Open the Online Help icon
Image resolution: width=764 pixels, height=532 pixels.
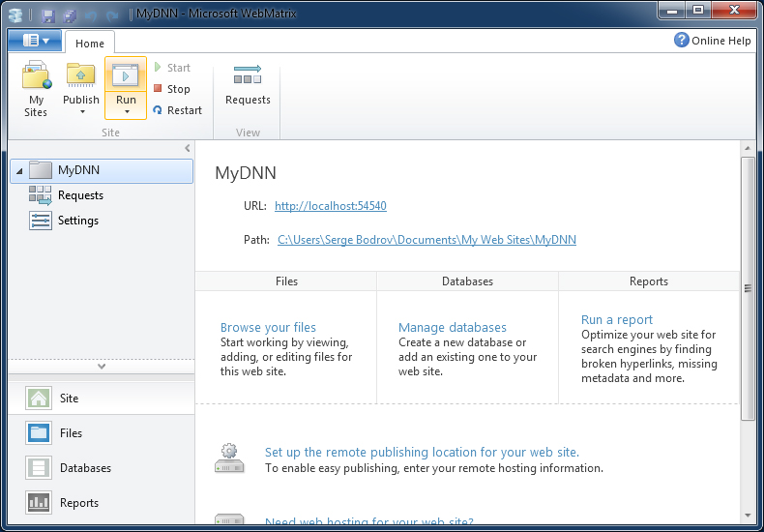pyautogui.click(x=681, y=40)
